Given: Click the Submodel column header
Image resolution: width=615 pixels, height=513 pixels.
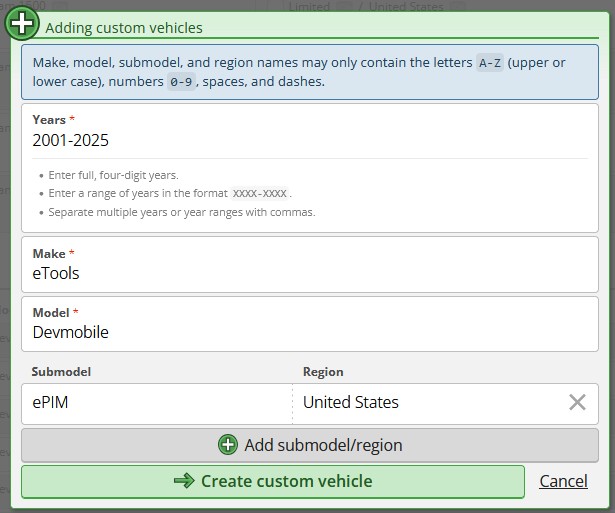Looking at the screenshot, I should (x=61, y=372).
